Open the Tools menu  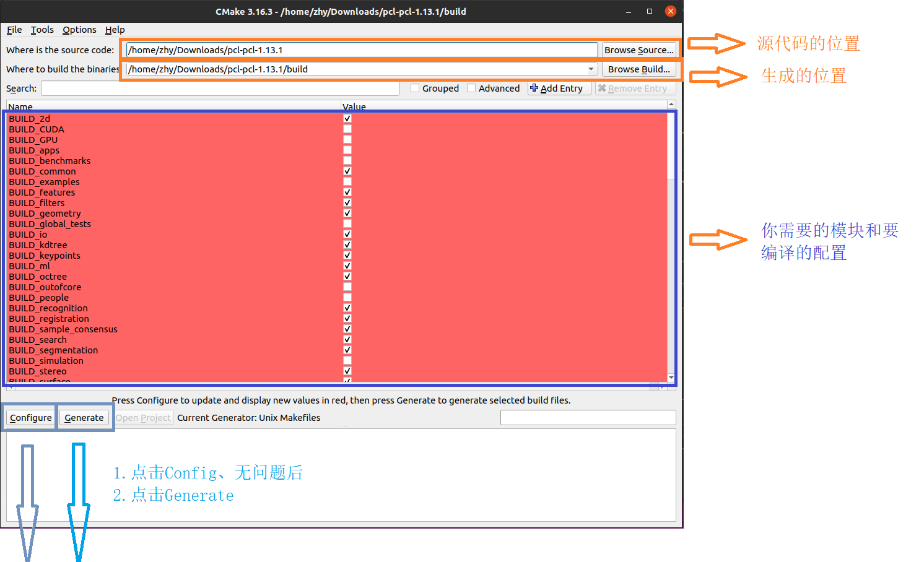(42, 30)
